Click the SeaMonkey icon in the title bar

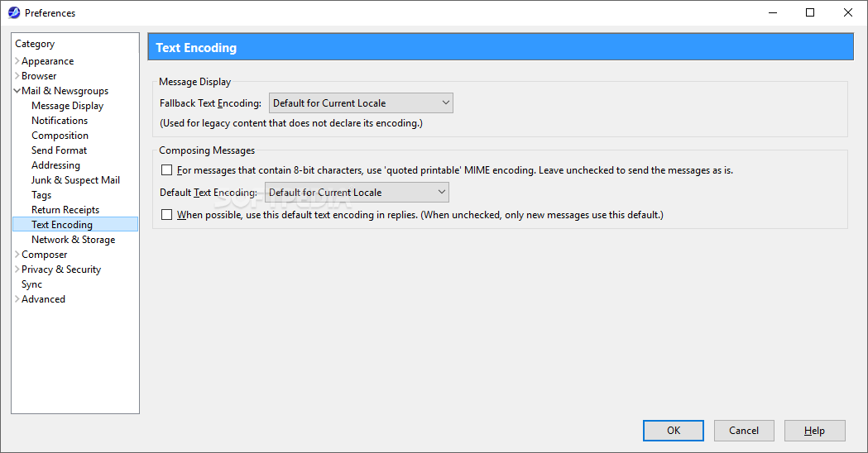(14, 12)
